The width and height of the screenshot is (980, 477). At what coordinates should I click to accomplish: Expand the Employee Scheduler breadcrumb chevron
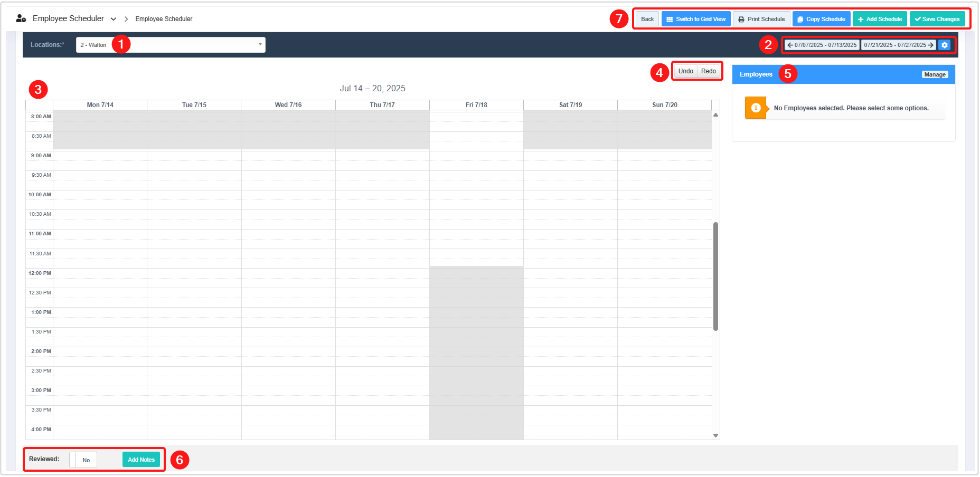tap(114, 19)
